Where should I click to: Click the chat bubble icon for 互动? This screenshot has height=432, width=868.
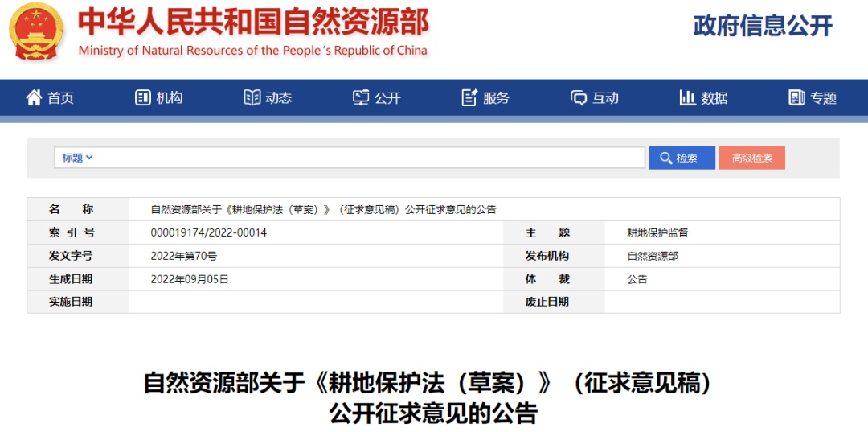(x=579, y=97)
